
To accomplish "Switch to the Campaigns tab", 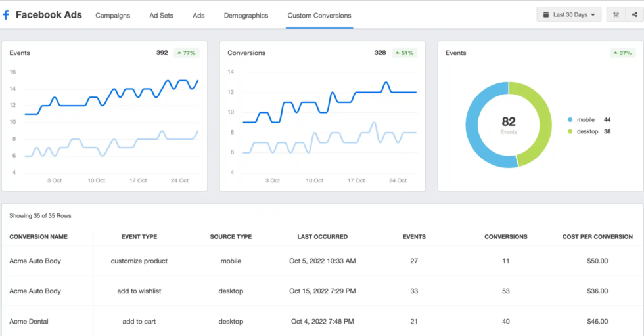I will click(x=112, y=16).
